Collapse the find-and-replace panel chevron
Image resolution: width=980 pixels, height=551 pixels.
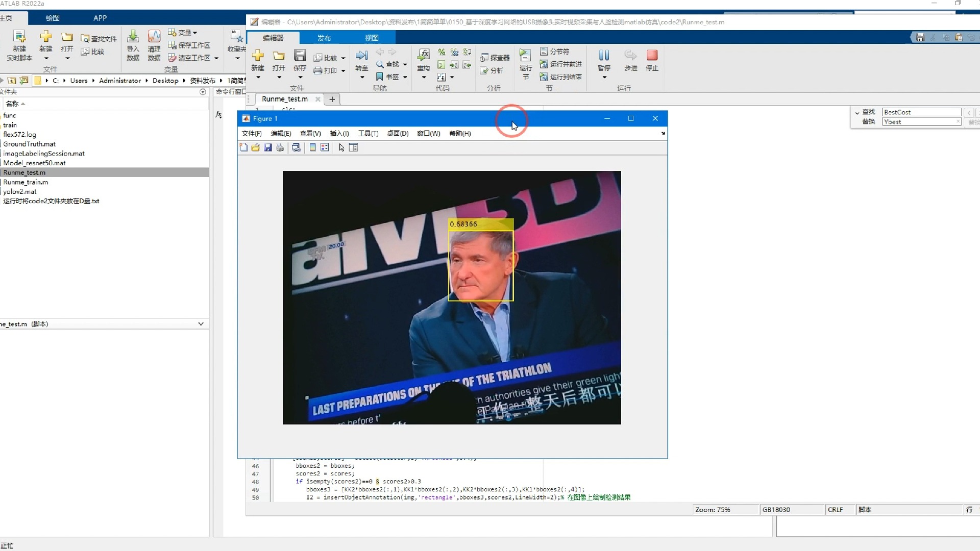click(x=857, y=113)
